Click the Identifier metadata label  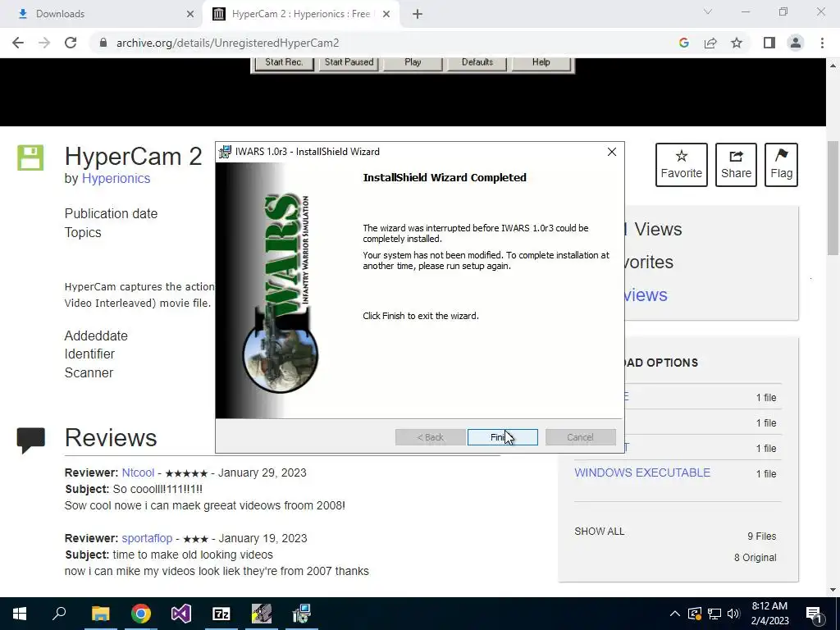[89, 354]
